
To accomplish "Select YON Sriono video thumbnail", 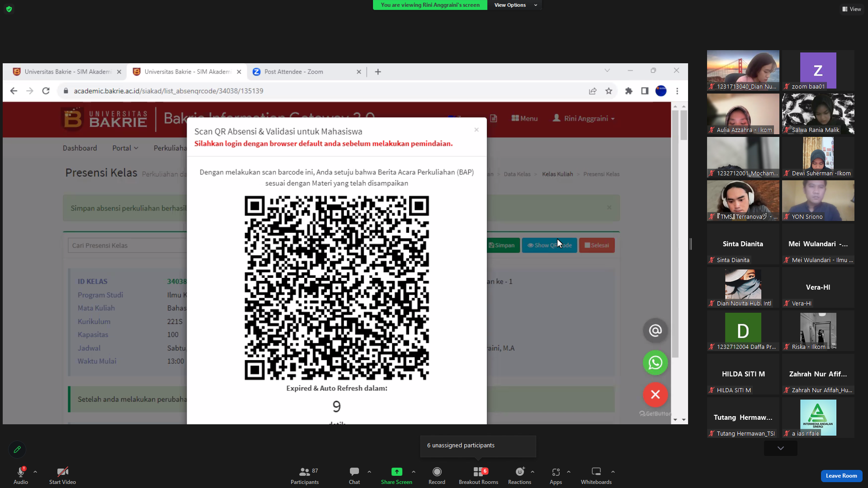I will [818, 200].
